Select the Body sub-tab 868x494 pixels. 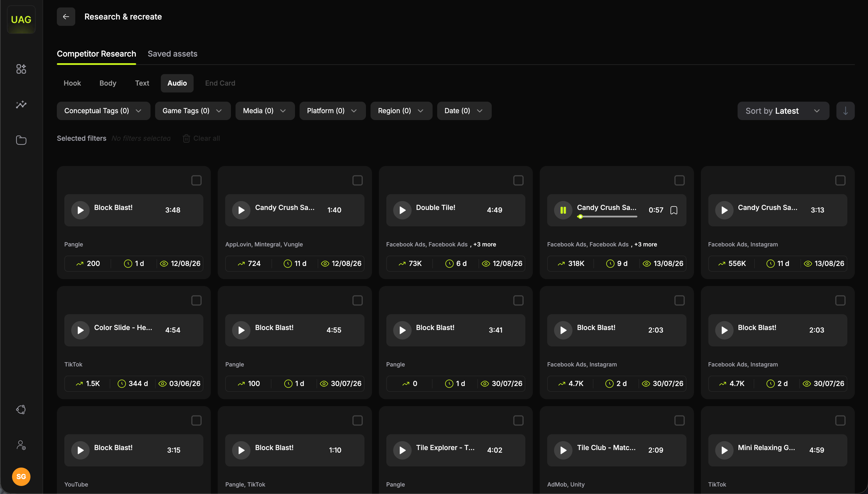[108, 83]
